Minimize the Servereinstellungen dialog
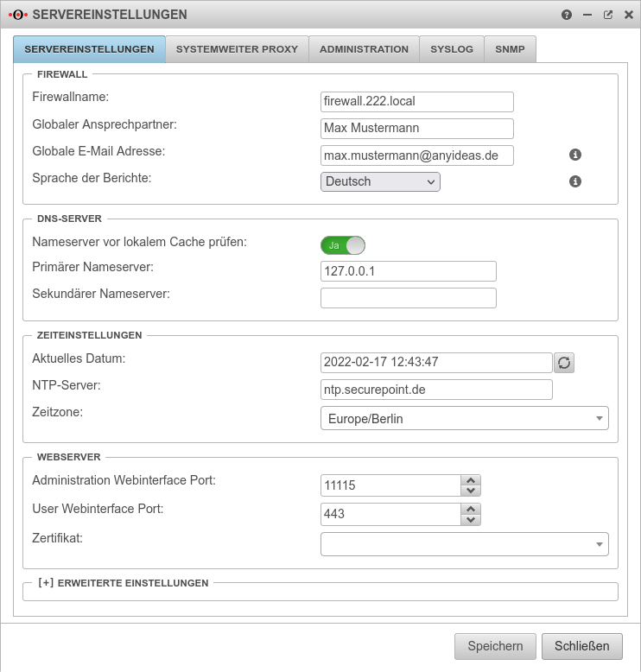Image resolution: width=641 pixels, height=672 pixels. click(587, 15)
